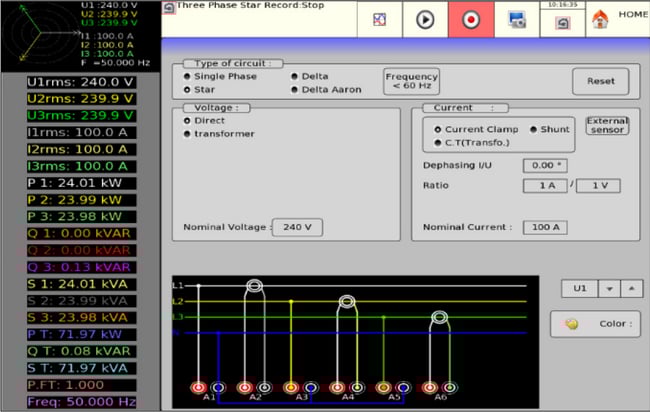Click the current clamp symbol on line L3
Screen dimensions: 650x412
coord(439,317)
